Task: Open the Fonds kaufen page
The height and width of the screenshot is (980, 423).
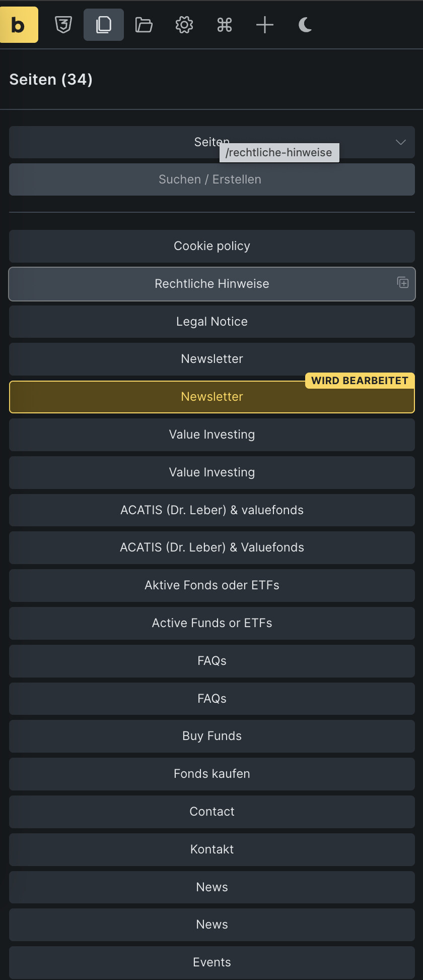Action: pos(211,774)
